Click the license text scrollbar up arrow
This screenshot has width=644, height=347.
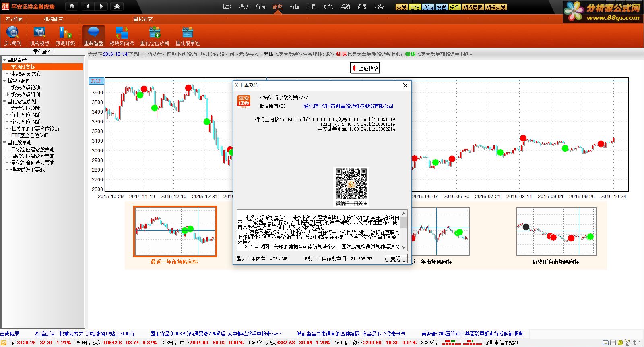(x=404, y=213)
